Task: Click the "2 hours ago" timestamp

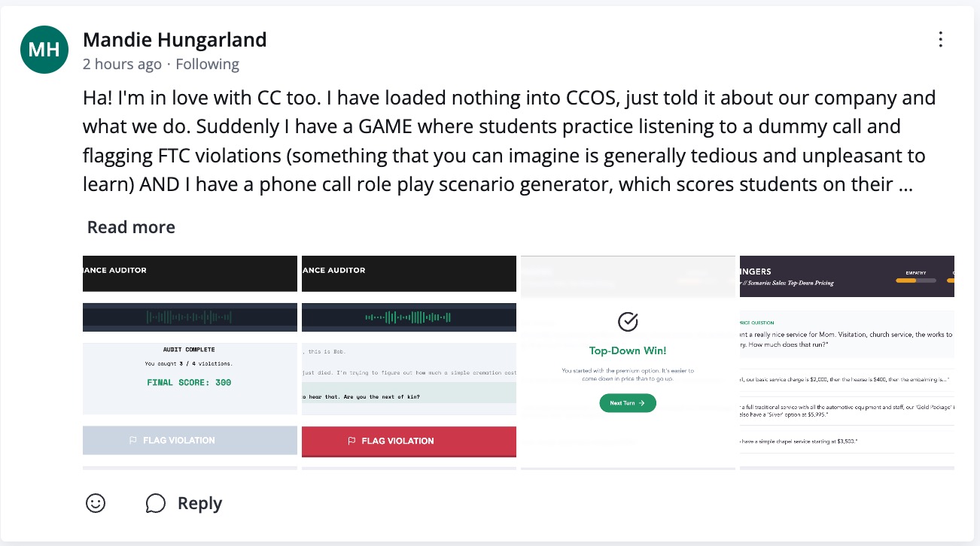Action: 122,64
